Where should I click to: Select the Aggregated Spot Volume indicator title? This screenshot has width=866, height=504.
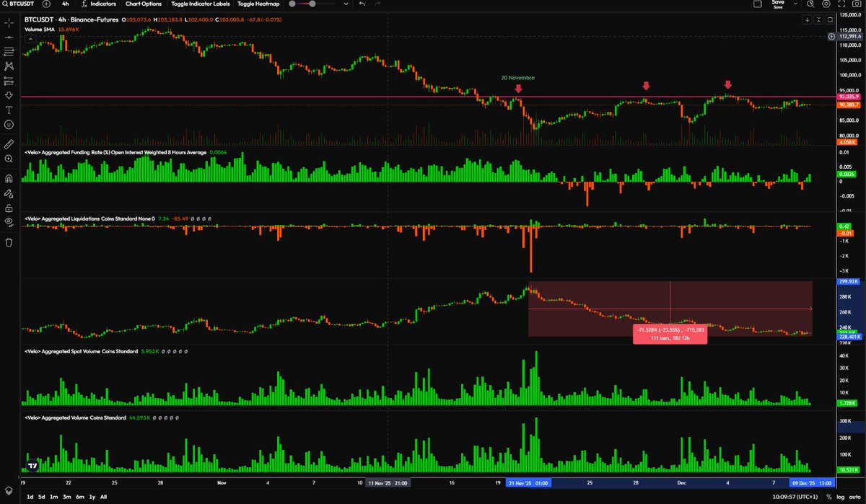[81, 351]
